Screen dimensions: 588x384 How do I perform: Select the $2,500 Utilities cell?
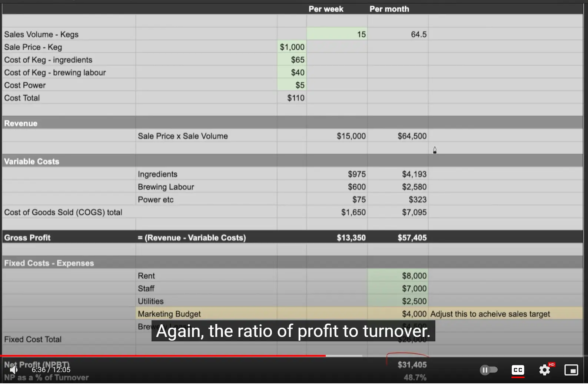[x=398, y=301]
